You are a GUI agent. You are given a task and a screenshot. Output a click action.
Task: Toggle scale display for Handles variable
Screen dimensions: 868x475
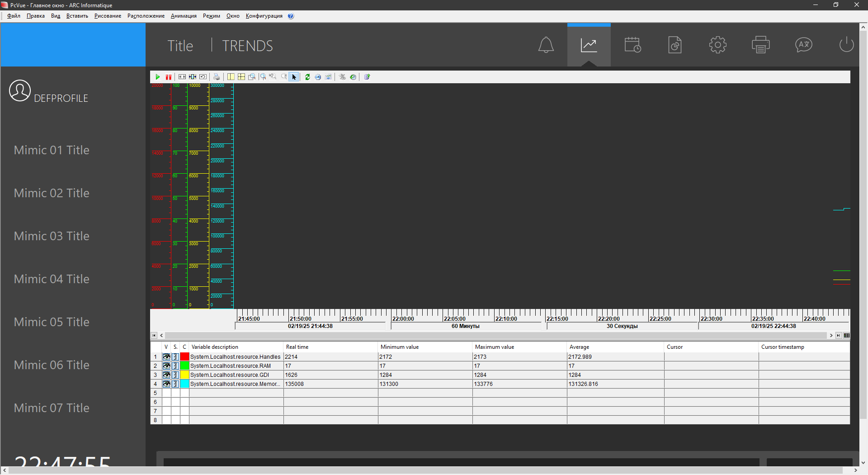click(x=175, y=357)
